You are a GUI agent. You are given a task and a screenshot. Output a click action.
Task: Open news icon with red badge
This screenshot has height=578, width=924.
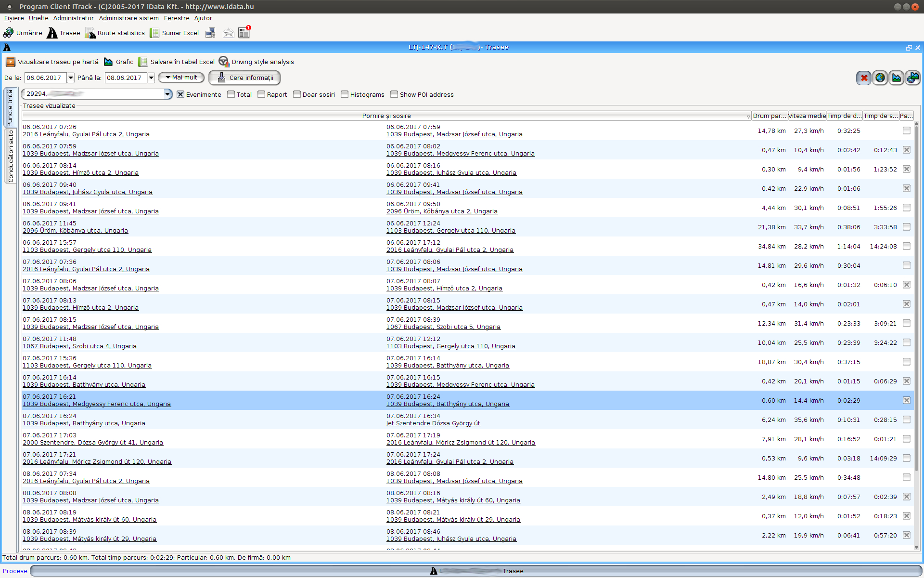(244, 33)
